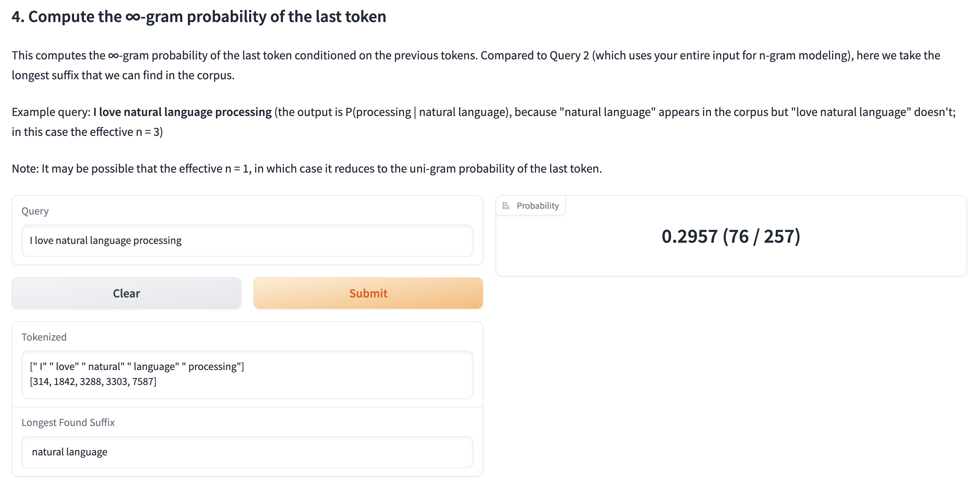Click the Longest Found Suffix label
The width and height of the screenshot is (980, 486).
tap(68, 422)
